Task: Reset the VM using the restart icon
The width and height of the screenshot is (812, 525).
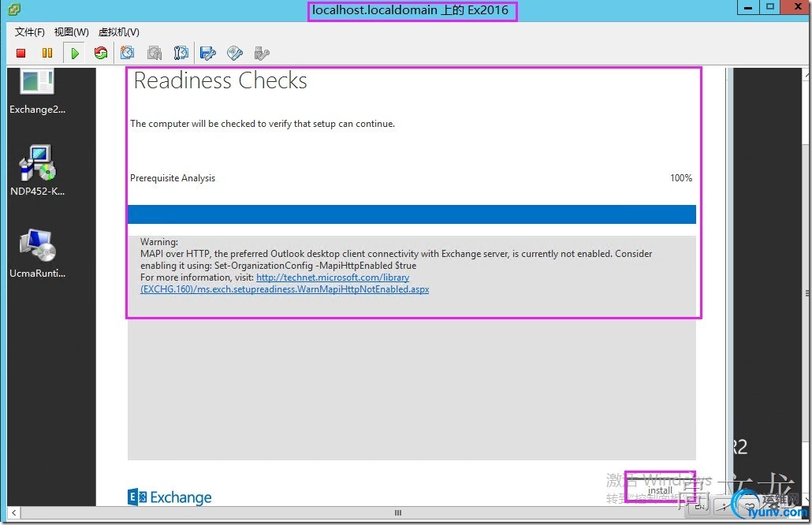Action: [x=101, y=53]
